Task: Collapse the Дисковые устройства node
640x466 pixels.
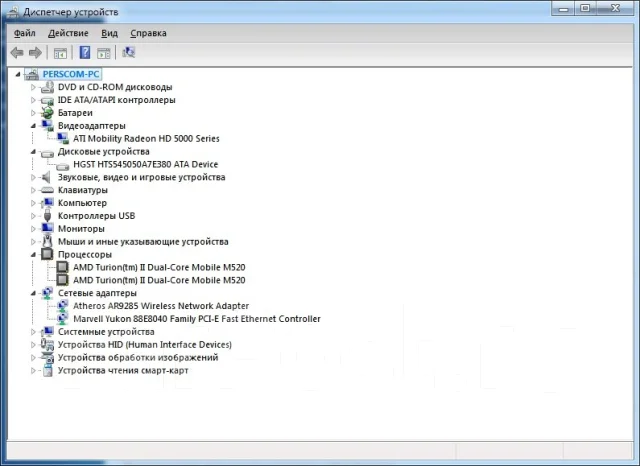Action: (33, 151)
